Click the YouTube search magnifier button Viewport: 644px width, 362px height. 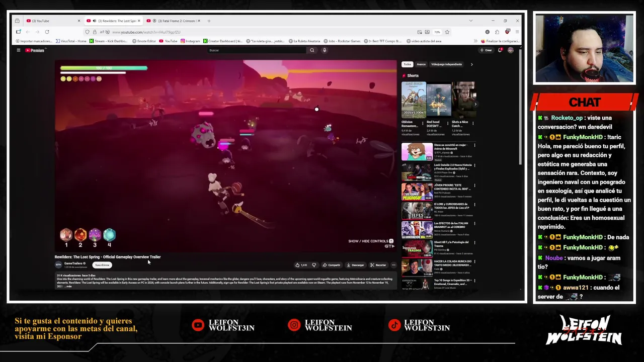point(312,50)
